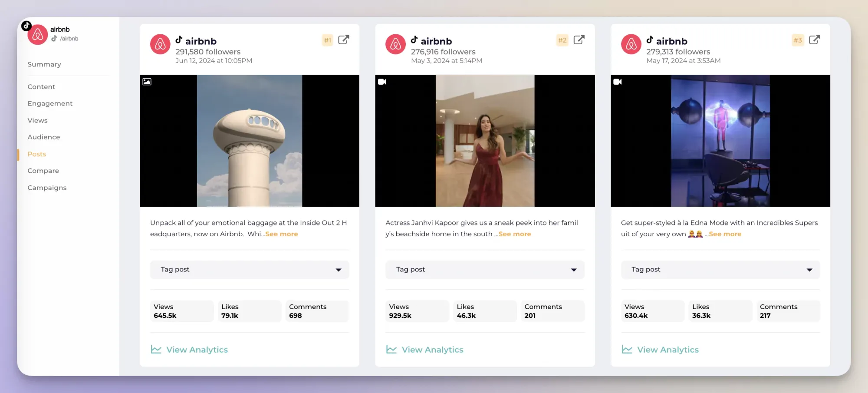Open Tag post dropdown on post #1
The width and height of the screenshot is (868, 393).
[x=250, y=270]
